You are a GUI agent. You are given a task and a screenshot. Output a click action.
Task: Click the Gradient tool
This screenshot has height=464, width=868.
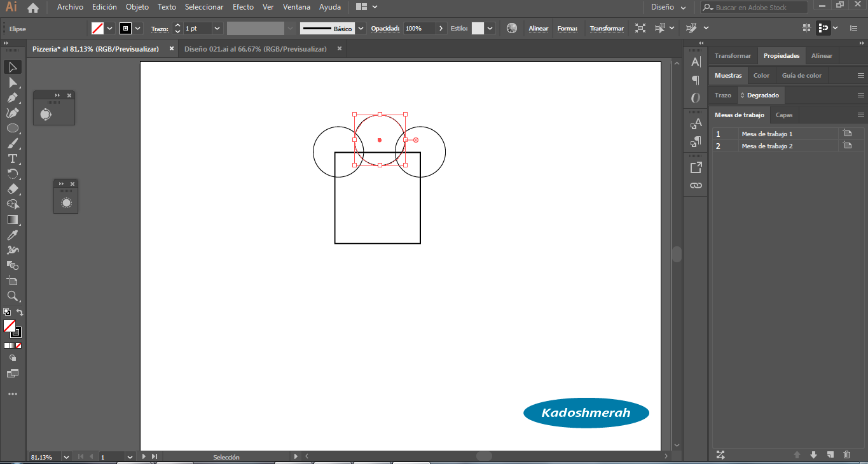(12, 220)
